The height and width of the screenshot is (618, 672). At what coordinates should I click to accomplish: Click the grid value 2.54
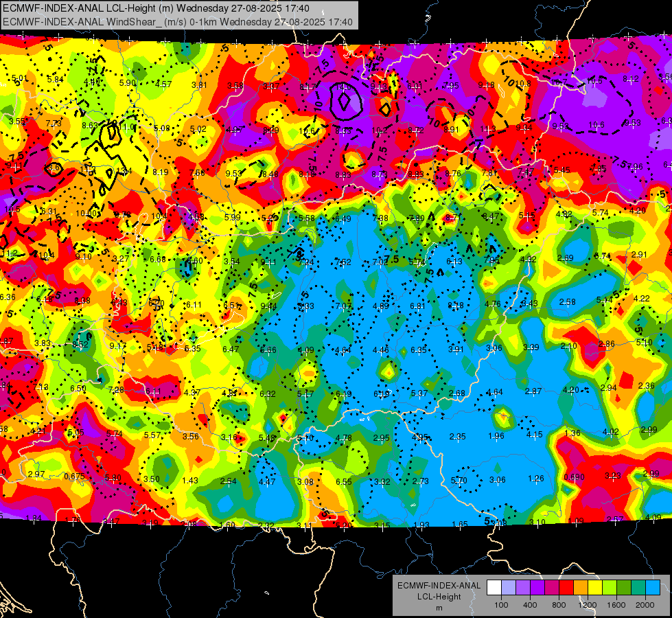coord(229,481)
